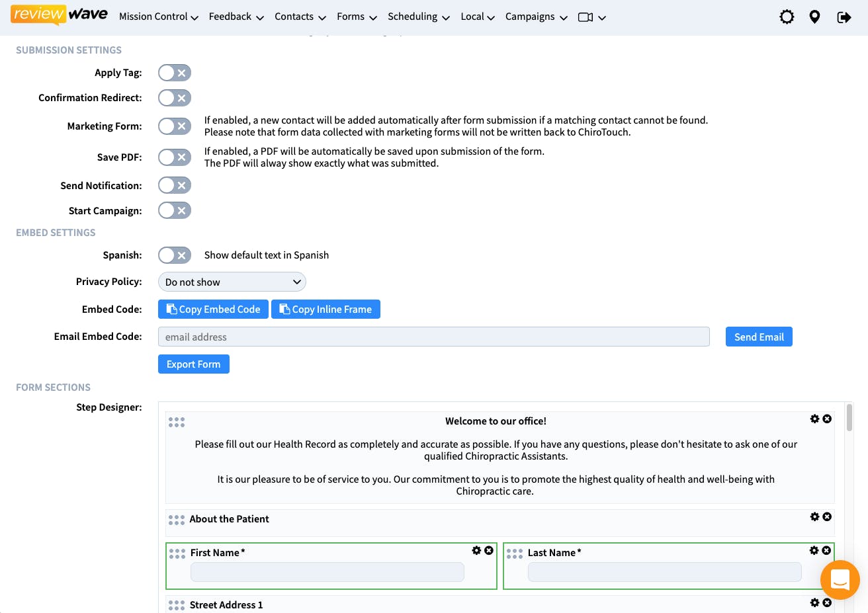This screenshot has width=868, height=613.
Task: Click the Export Form button
Action: pos(194,364)
